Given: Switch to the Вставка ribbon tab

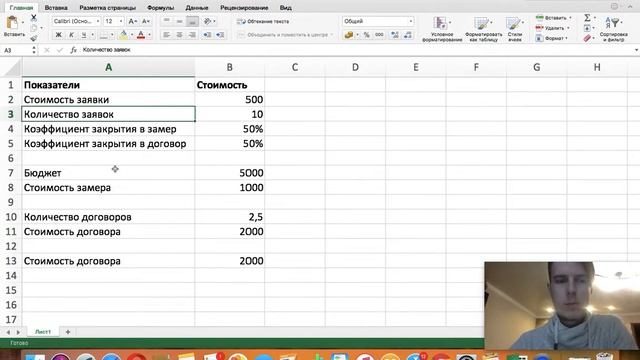Looking at the screenshot, I should click(x=56, y=7).
